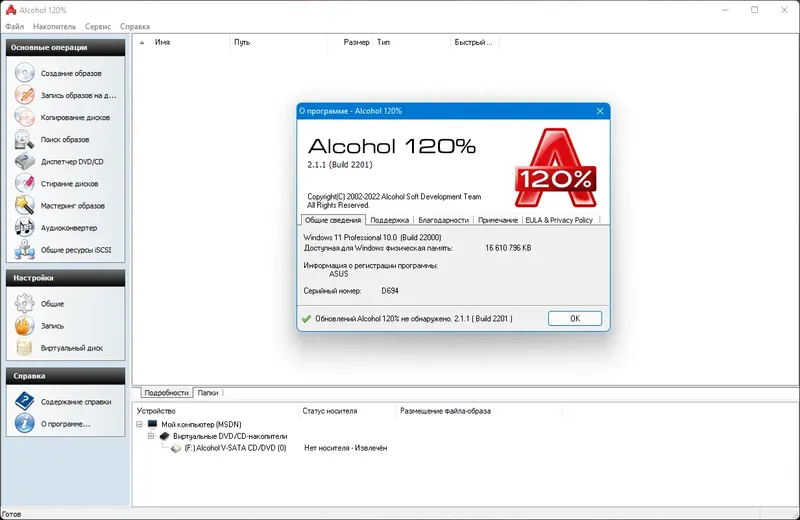800x520 pixels.
Task: Collapse the Виртуальные DVD/CD-накопители node
Action: click(x=151, y=436)
